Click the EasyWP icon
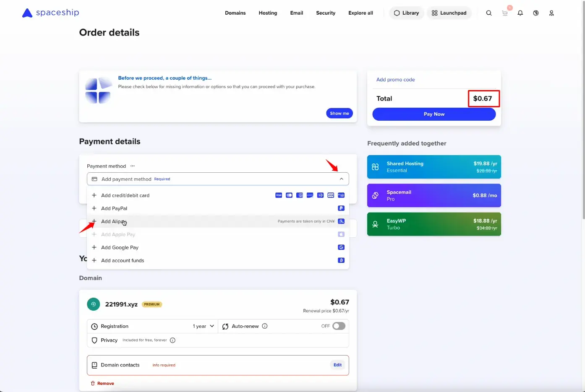Image resolution: width=585 pixels, height=392 pixels. click(x=375, y=224)
